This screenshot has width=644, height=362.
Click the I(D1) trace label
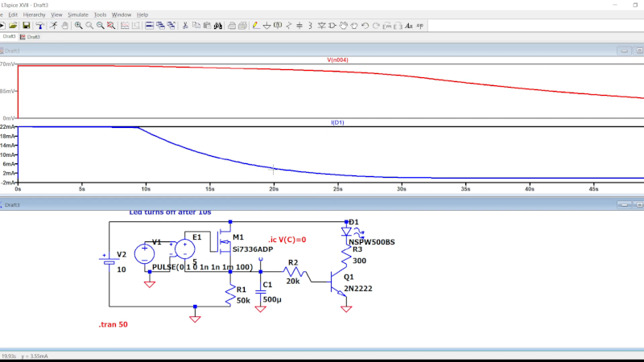(x=337, y=122)
